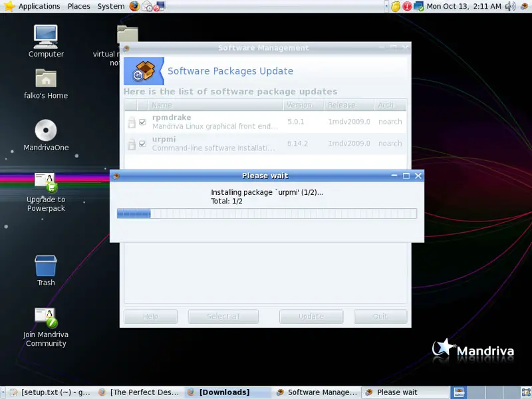Click the Update button
532x399 pixels.
[311, 317]
